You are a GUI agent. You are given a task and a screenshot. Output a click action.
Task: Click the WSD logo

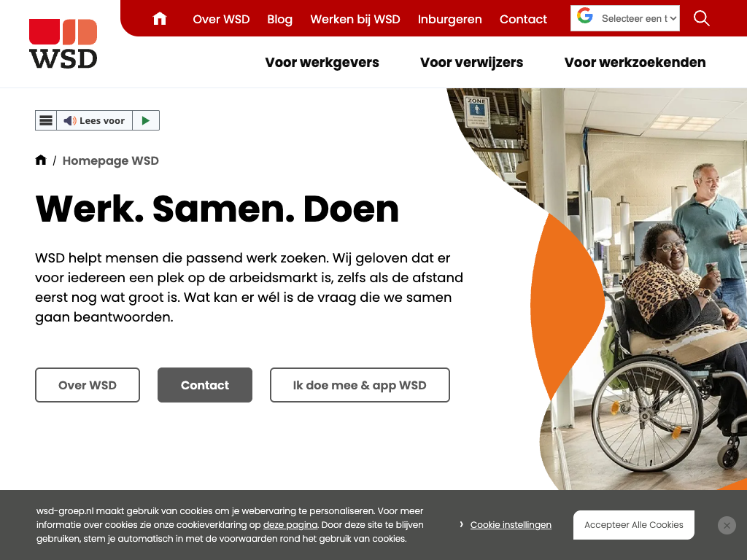click(63, 44)
